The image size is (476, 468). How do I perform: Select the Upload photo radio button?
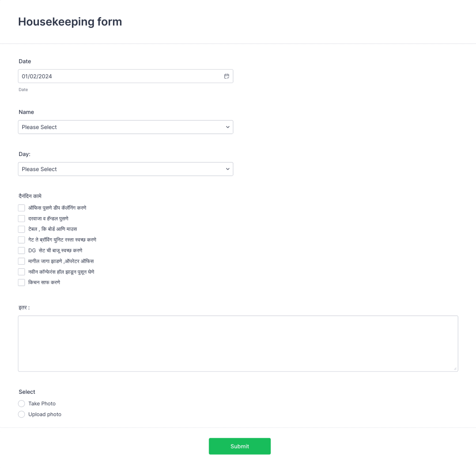tap(21, 414)
